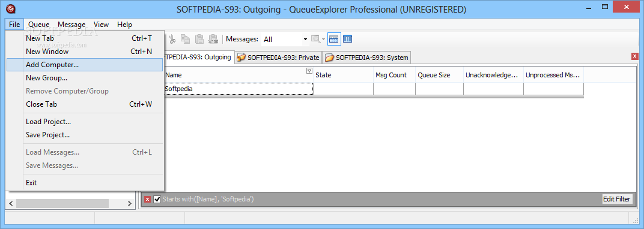This screenshot has width=644, height=229.
Task: Click the Edit Filter button
Action: pyautogui.click(x=616, y=199)
